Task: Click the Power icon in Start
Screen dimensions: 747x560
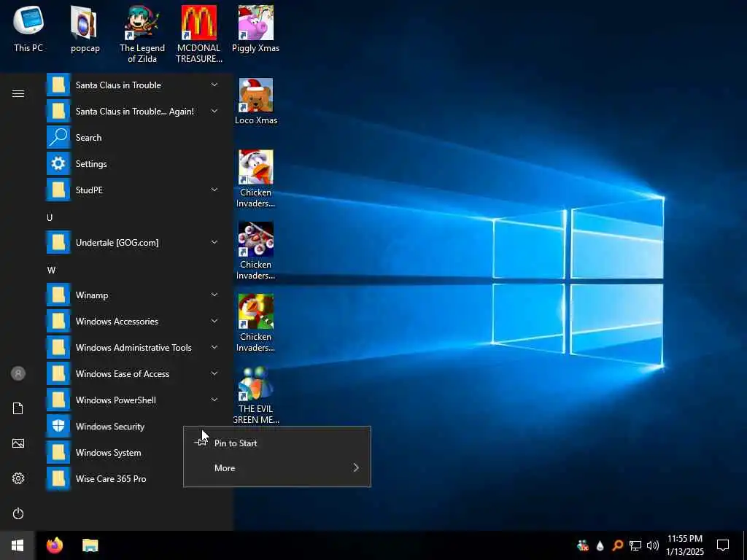Action: click(x=18, y=513)
